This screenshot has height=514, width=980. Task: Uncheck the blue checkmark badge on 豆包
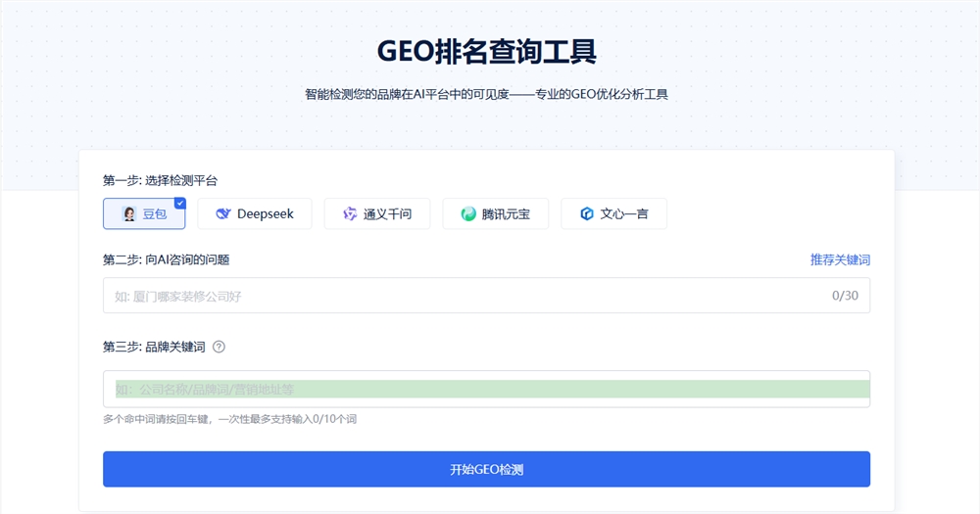(179, 204)
